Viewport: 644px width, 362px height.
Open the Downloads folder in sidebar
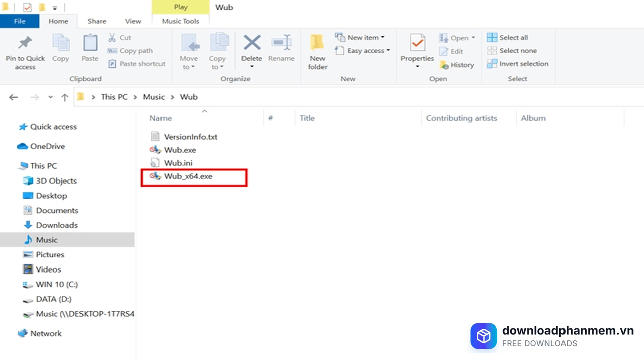tap(57, 225)
